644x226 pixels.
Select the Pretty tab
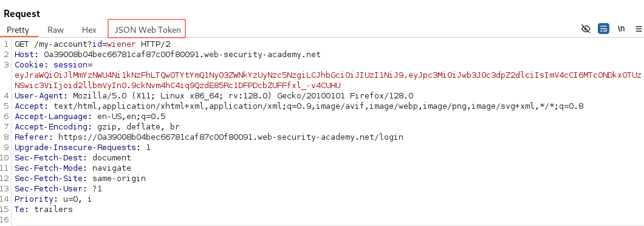(18, 30)
